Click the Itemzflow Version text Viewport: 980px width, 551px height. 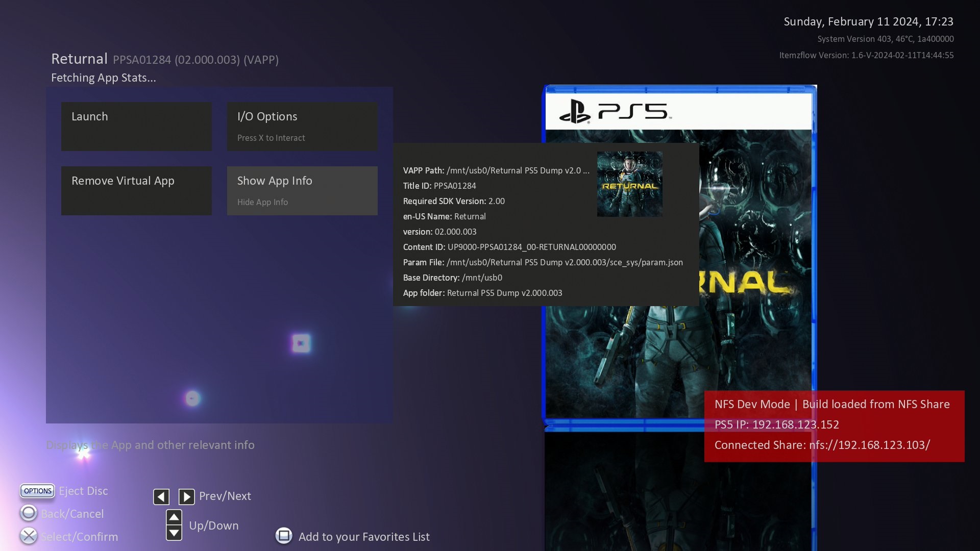click(x=866, y=55)
